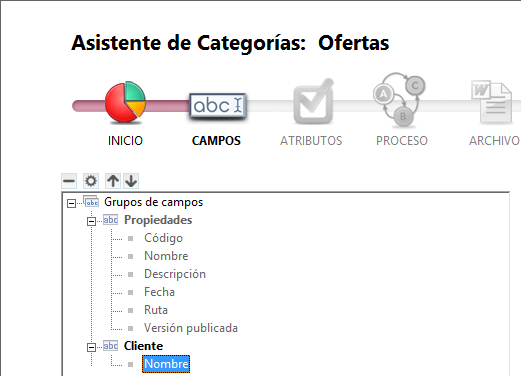Collapse the Grupos de campos root node

point(71,203)
